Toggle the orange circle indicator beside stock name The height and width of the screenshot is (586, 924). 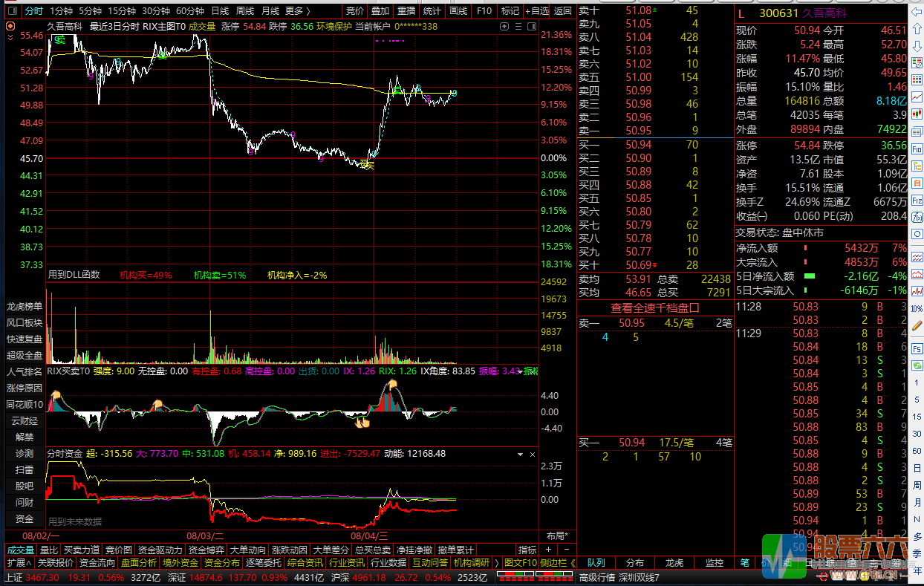click(10, 26)
